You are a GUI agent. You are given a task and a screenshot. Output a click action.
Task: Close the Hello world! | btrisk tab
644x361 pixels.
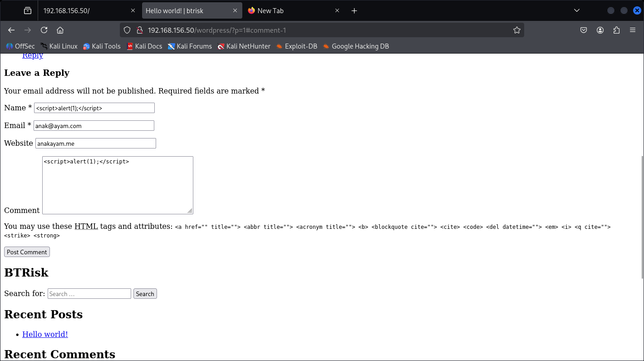pyautogui.click(x=235, y=10)
